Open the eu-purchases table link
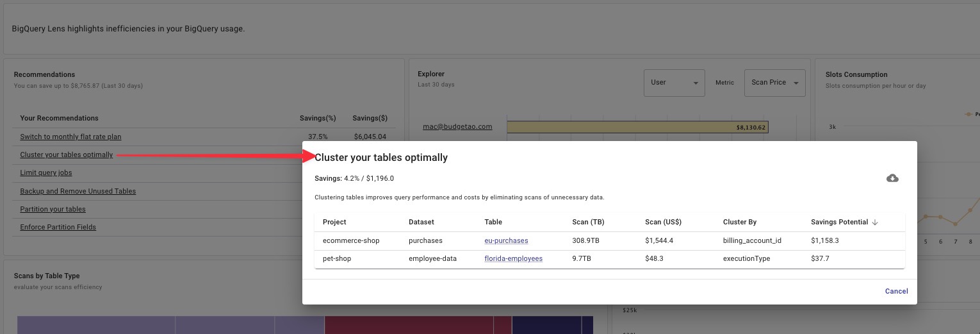Screen dimensions: 980x334 (506, 240)
